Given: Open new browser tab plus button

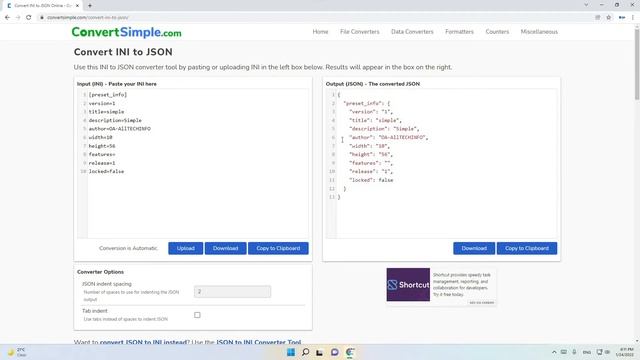Looking at the screenshot, I should [x=90, y=6].
